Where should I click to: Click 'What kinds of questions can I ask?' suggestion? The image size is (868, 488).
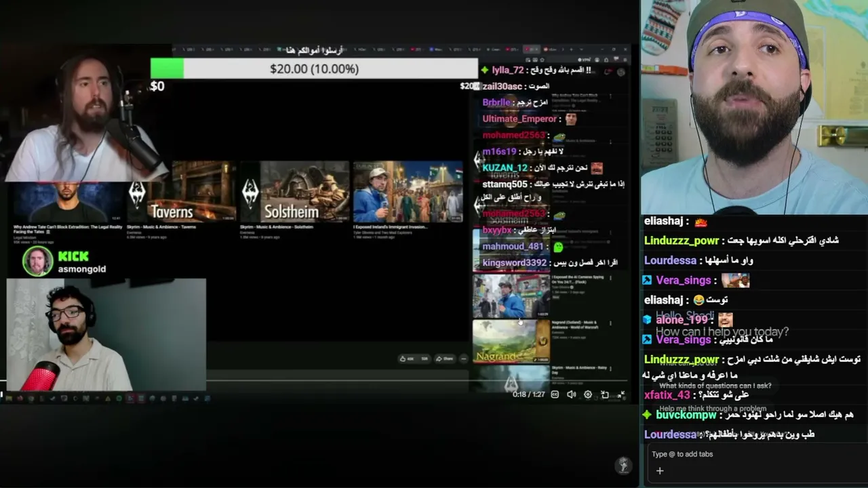click(715, 386)
